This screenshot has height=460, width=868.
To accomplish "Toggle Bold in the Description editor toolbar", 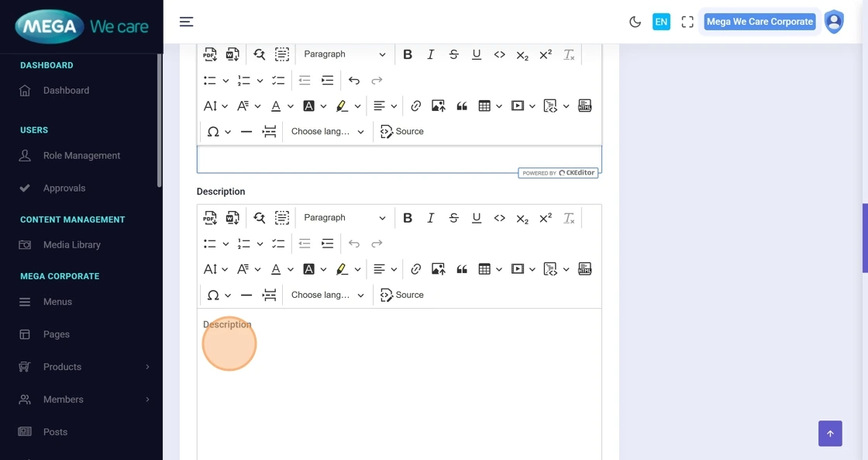I will (408, 218).
